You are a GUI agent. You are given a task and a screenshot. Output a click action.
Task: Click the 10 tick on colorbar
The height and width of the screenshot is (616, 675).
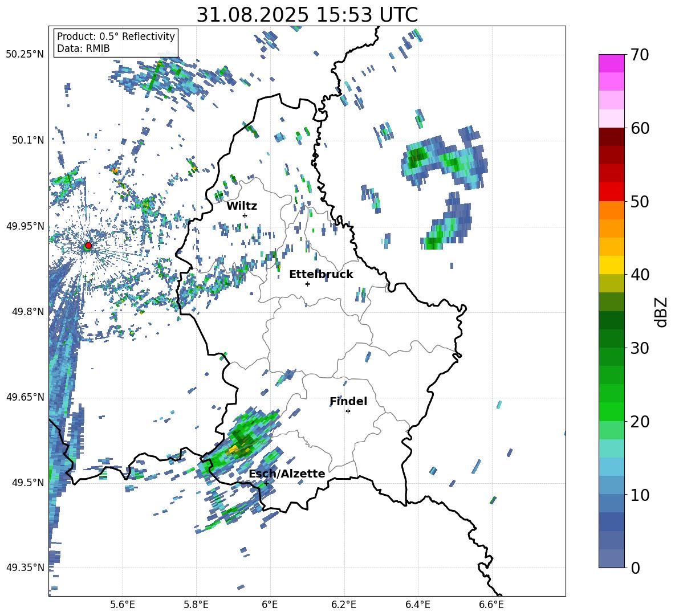click(x=639, y=495)
